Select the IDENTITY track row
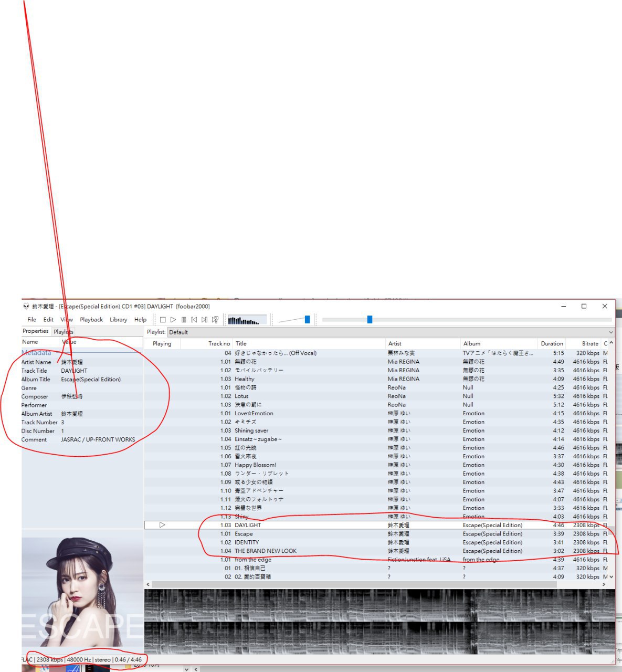Viewport: 622px width, 672px height. coord(376,542)
